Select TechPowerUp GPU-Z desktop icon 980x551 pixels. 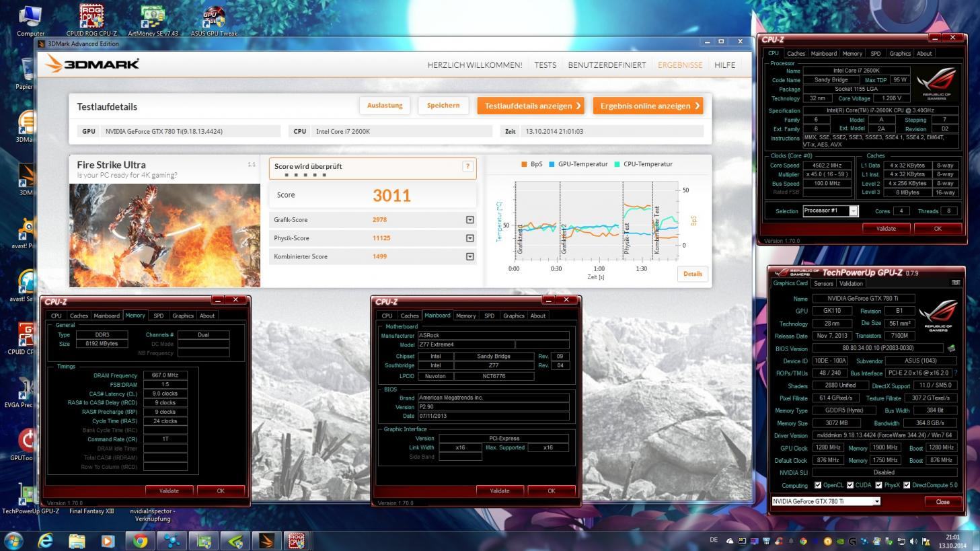tap(30, 498)
